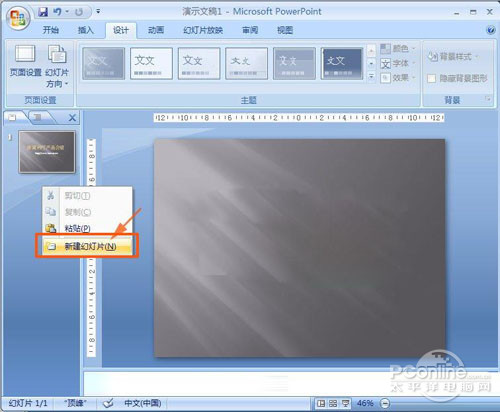Expand the full themes gallery
Screen dimensions: 500x412
tap(371, 77)
